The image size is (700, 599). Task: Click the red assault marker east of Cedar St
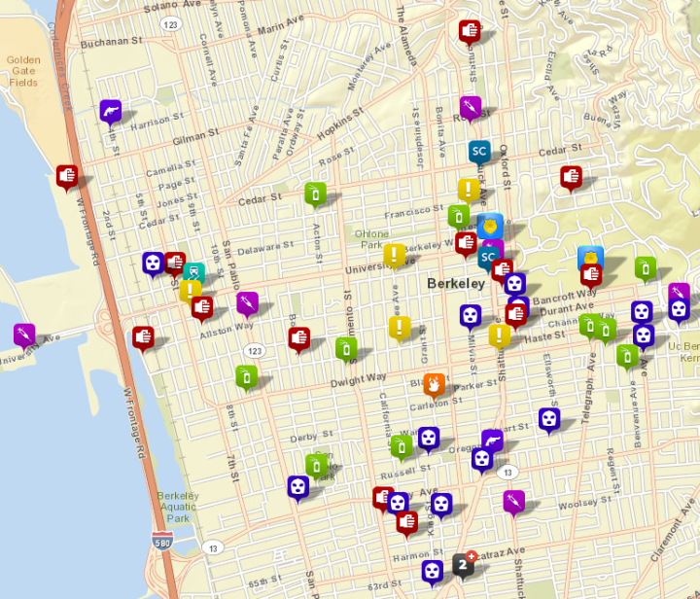tap(572, 178)
